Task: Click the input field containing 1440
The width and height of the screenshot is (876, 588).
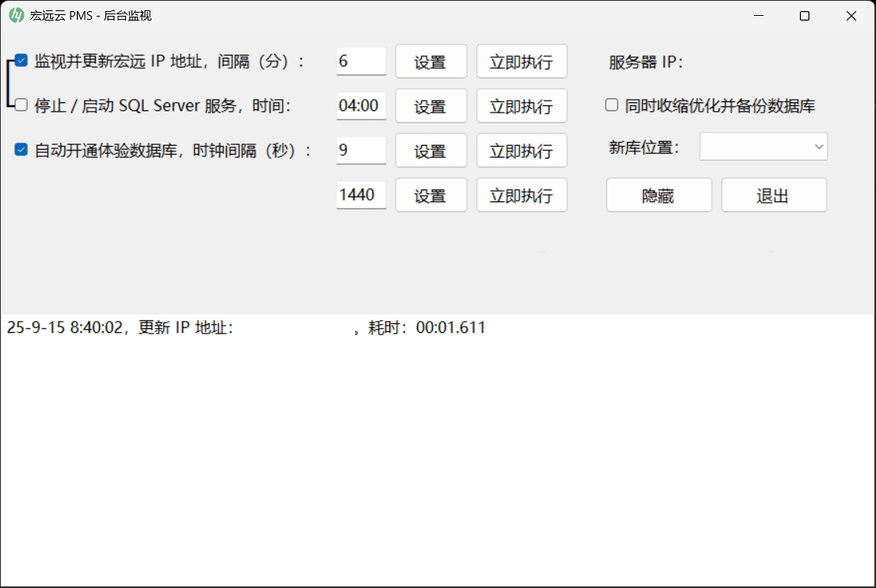Action: 361,194
